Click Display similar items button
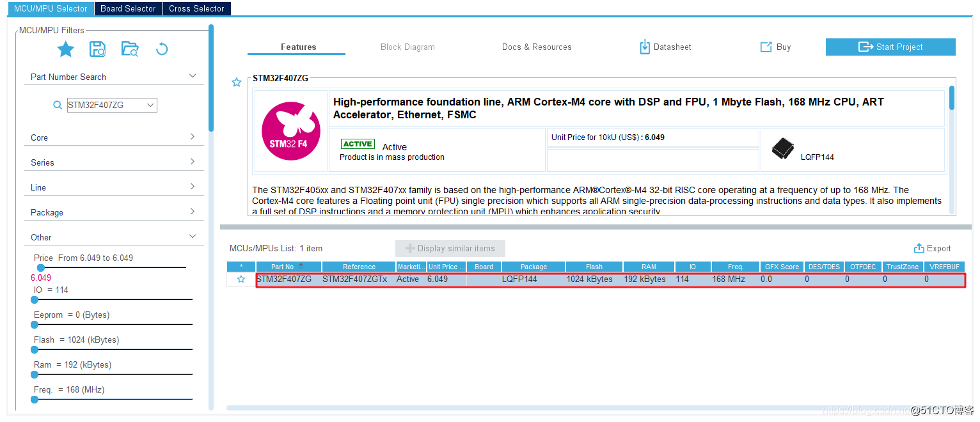This screenshot has height=422, width=980. [x=450, y=248]
